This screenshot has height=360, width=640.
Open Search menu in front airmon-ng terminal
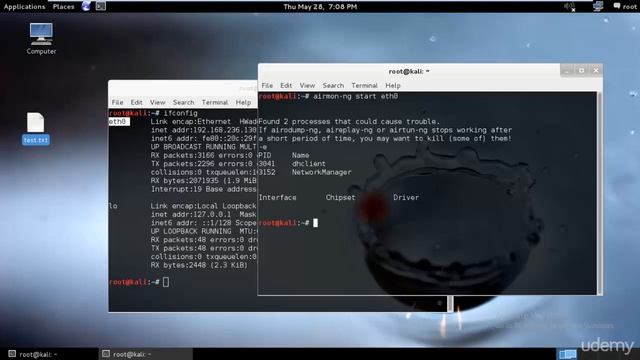(333, 85)
